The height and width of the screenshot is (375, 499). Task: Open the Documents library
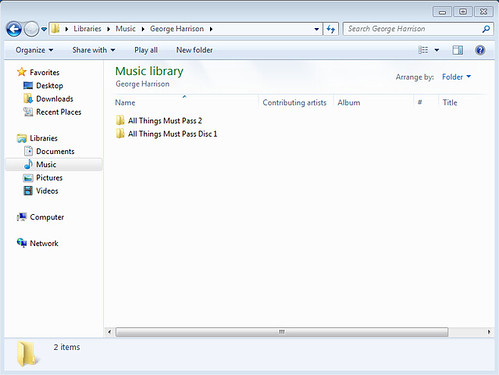pyautogui.click(x=55, y=151)
